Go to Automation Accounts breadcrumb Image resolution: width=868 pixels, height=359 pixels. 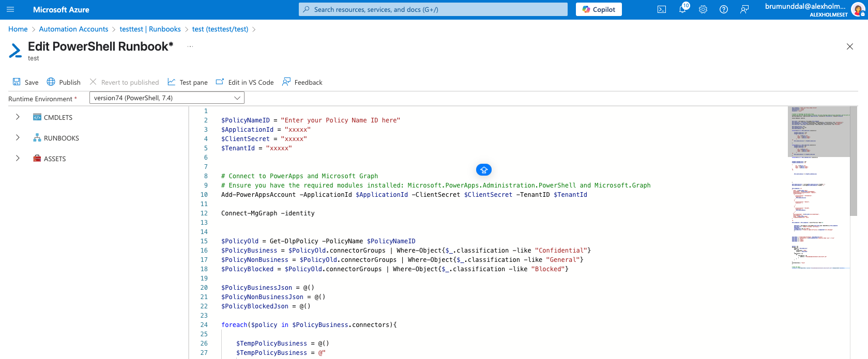[x=73, y=29]
